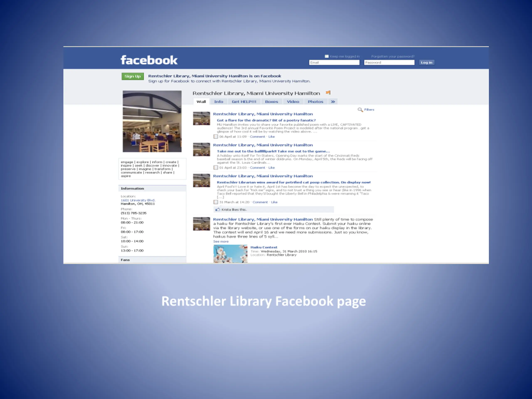Click the facebook logo

point(149,60)
